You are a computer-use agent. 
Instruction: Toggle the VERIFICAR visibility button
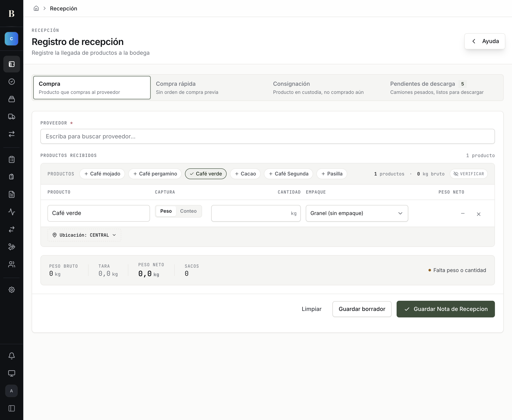pos(469,174)
